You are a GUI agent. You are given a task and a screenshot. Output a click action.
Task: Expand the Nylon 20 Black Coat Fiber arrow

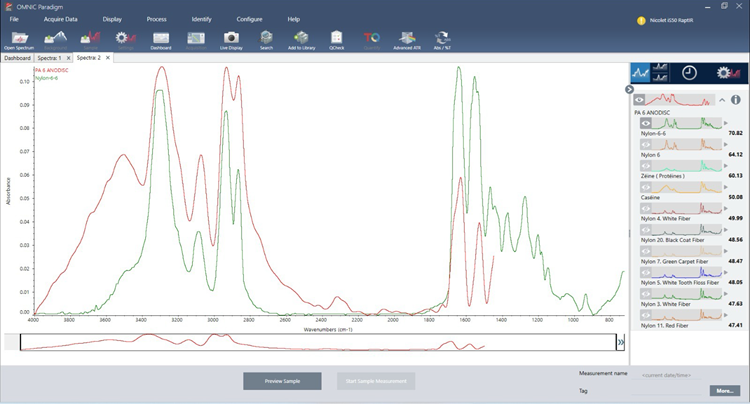pos(726,230)
